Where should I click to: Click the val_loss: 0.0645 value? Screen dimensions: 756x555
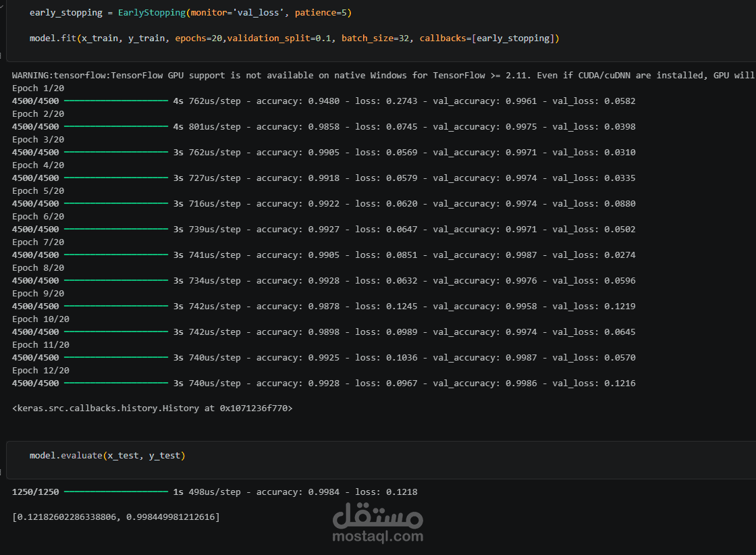coord(594,332)
